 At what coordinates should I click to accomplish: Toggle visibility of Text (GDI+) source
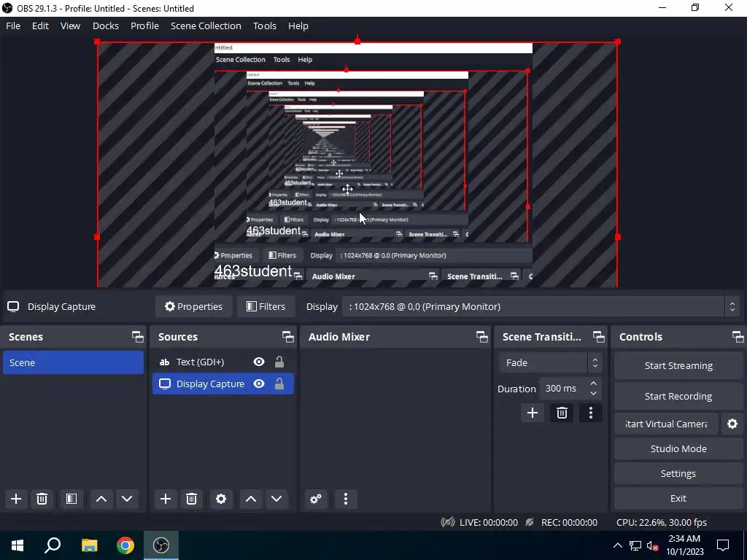[x=259, y=362]
